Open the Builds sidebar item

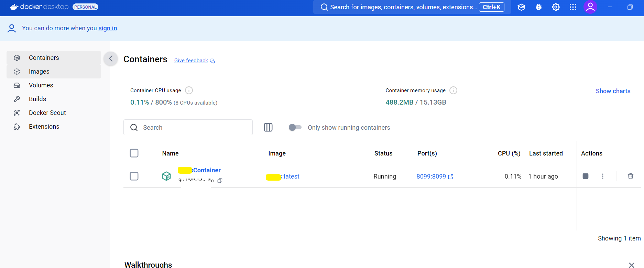tap(54, 99)
